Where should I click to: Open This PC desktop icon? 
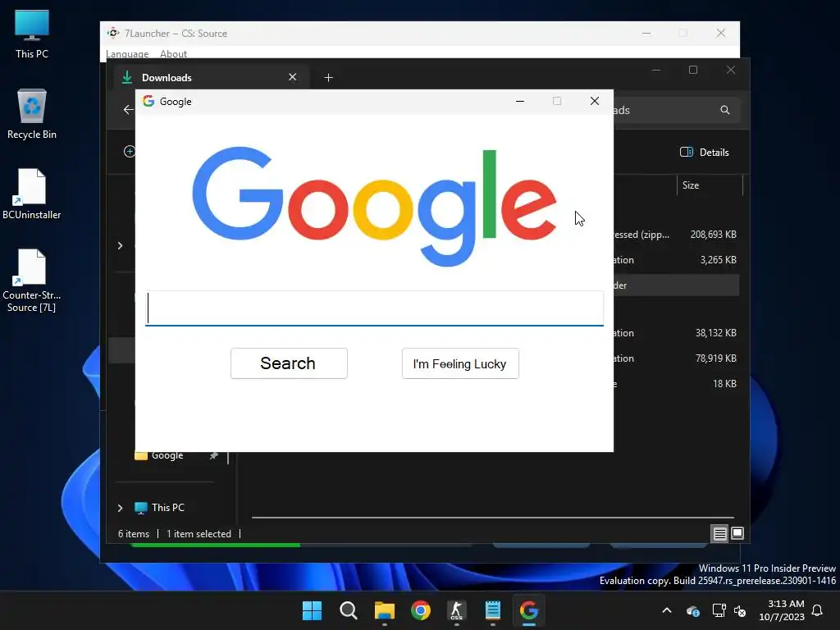32,34
